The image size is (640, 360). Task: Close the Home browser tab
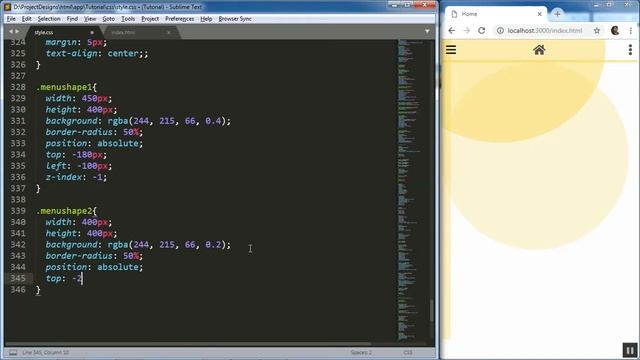[x=539, y=14]
